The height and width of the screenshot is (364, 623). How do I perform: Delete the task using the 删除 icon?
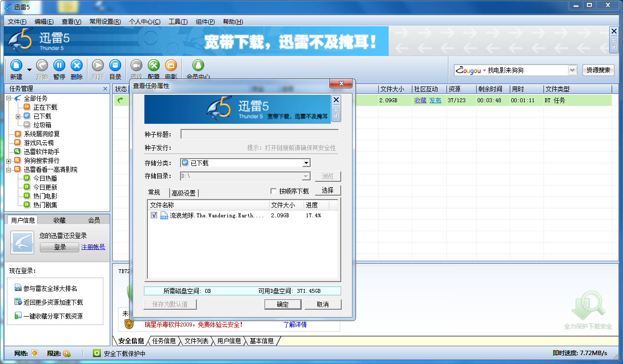(77, 65)
